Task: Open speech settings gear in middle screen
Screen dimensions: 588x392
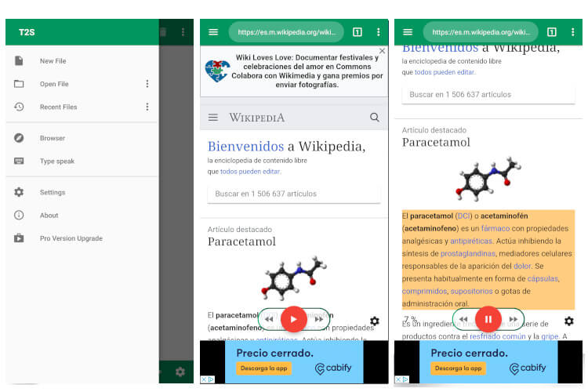Action: pyautogui.click(x=374, y=321)
